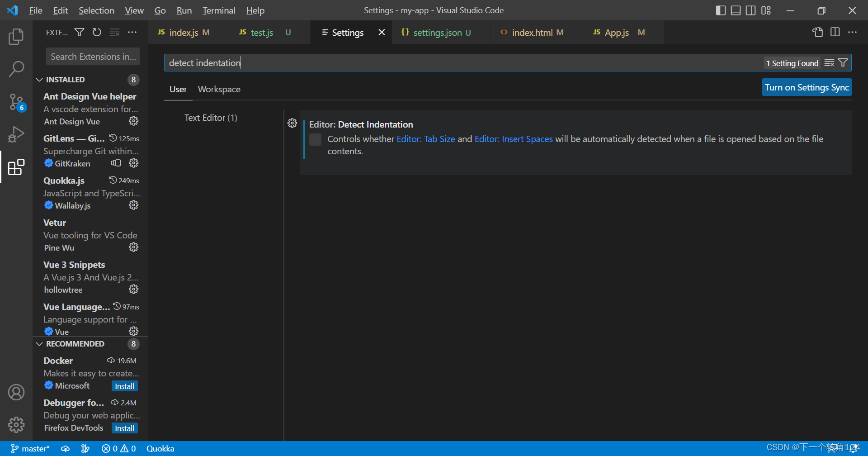Viewport: 868px width, 456px height.
Task: Open manage gear for Quokka.js extension
Action: pos(133,205)
